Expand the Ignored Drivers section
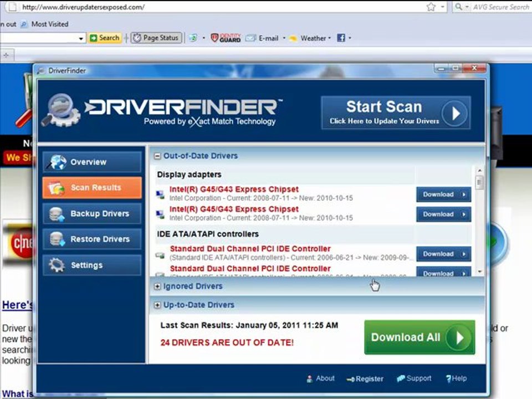This screenshot has height=399, width=532. coord(157,287)
